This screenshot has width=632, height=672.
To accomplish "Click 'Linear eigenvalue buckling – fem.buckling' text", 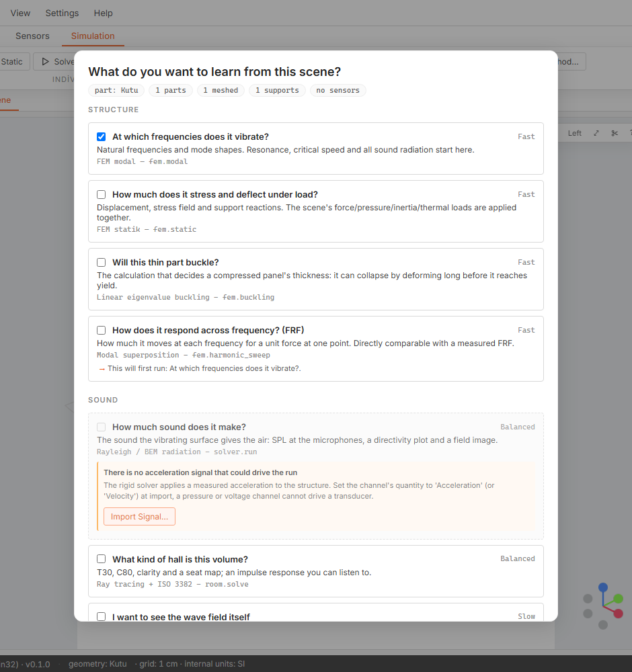I will (x=186, y=298).
